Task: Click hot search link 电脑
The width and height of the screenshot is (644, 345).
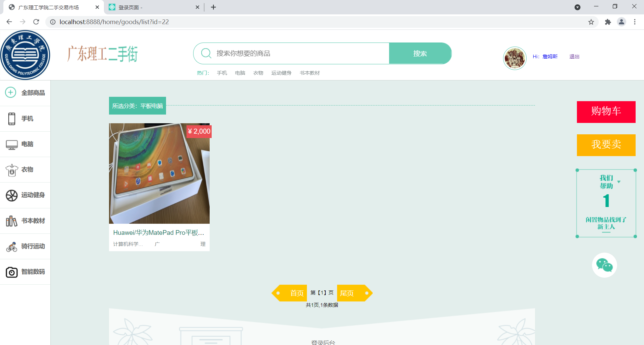Action: pyautogui.click(x=240, y=73)
